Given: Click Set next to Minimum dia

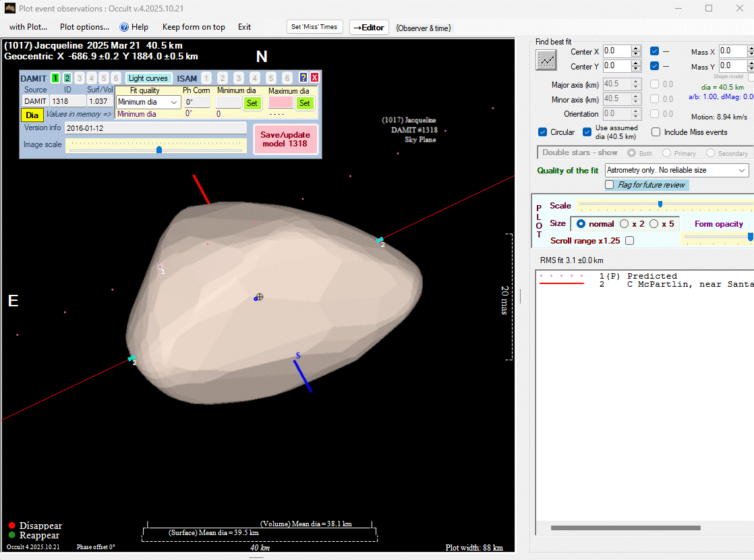Looking at the screenshot, I should [252, 103].
